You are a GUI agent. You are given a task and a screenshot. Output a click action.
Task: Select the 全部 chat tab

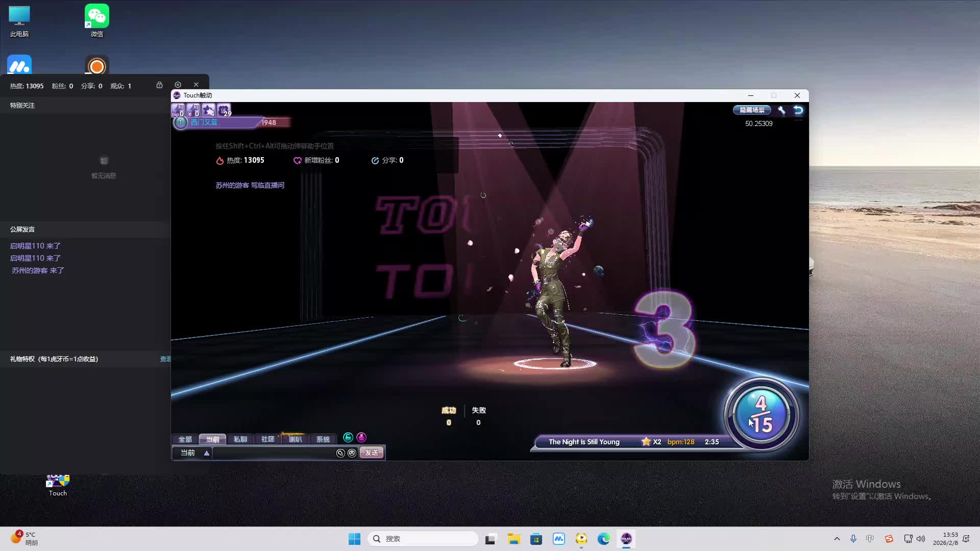pos(185,439)
